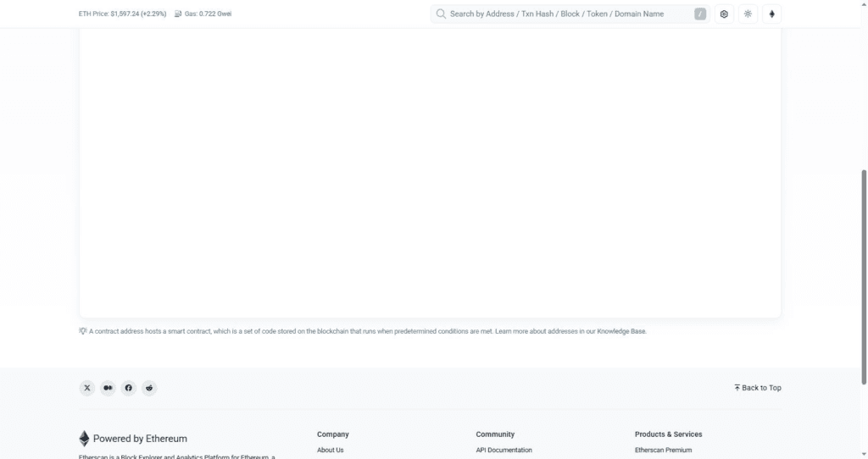Open the Medium social icon

[x=108, y=388]
